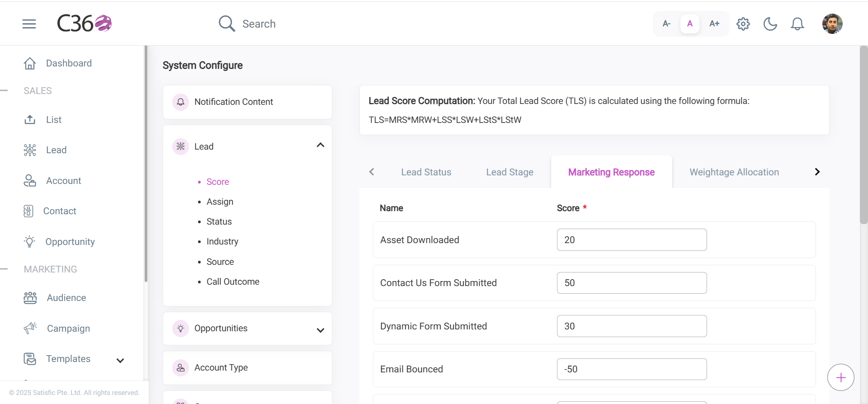The height and width of the screenshot is (404, 868).
Task: Open the hamburger navigation menu
Action: (x=29, y=24)
